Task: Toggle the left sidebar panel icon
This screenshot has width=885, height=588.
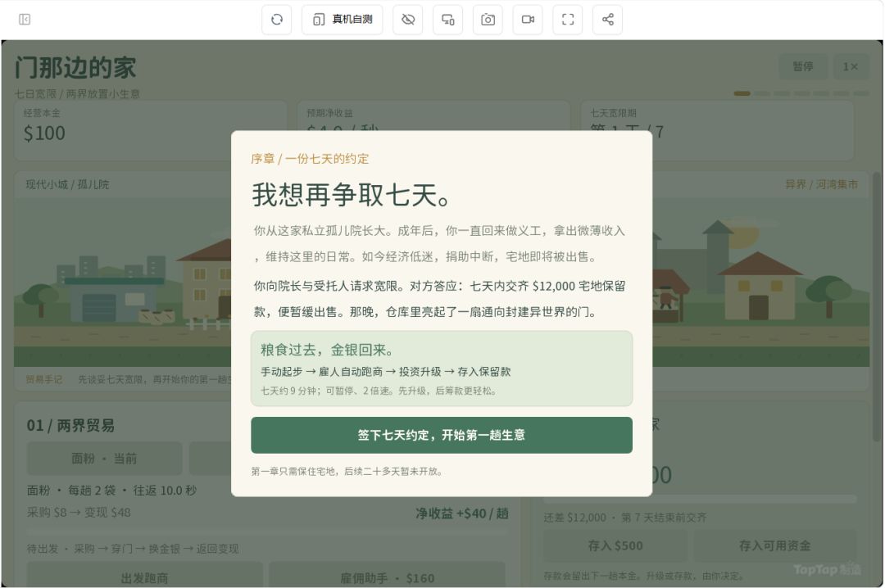Action: pos(25,20)
